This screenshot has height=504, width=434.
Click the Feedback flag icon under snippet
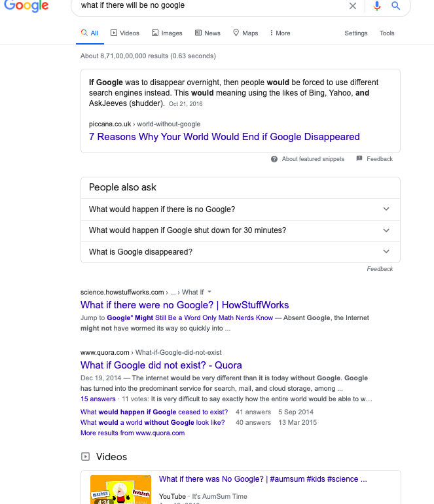pos(359,158)
